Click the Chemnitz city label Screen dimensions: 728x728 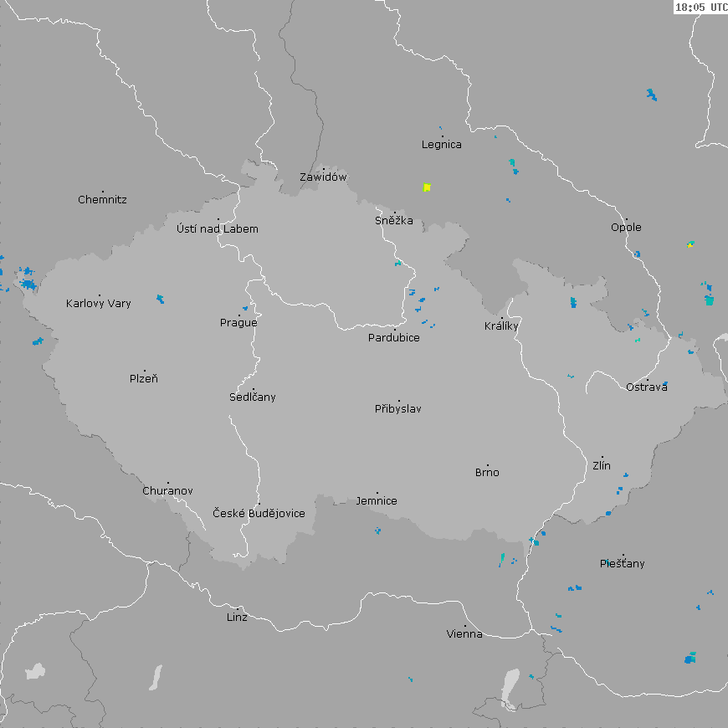pos(102,200)
